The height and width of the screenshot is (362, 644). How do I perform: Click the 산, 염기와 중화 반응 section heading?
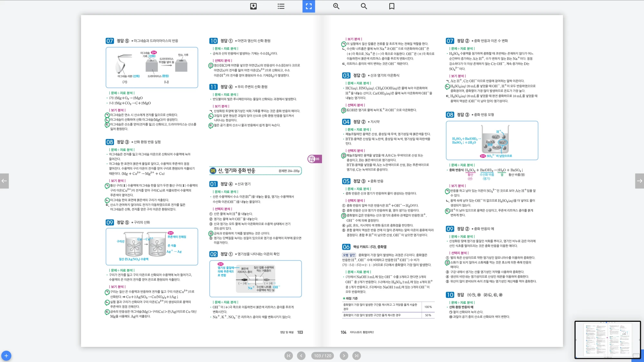tap(237, 171)
